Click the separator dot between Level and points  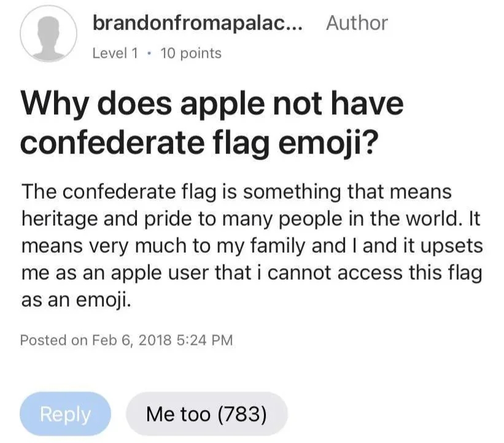click(x=149, y=53)
